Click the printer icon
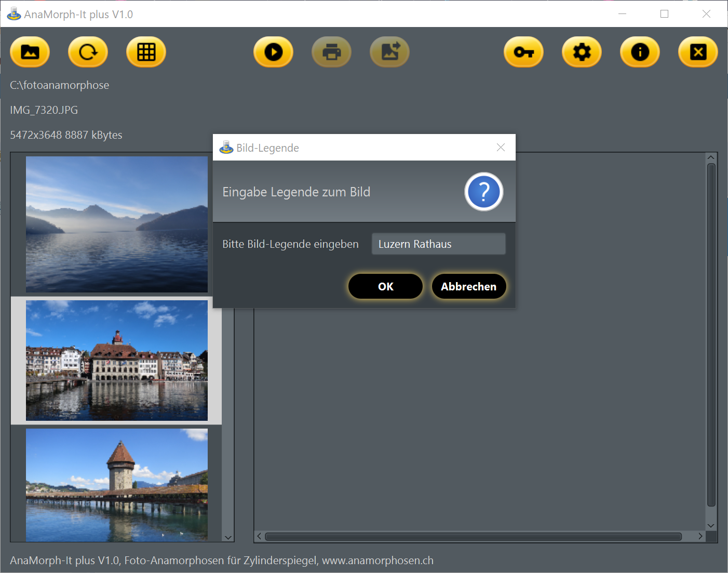Viewport: 728px width, 573px height. (331, 52)
